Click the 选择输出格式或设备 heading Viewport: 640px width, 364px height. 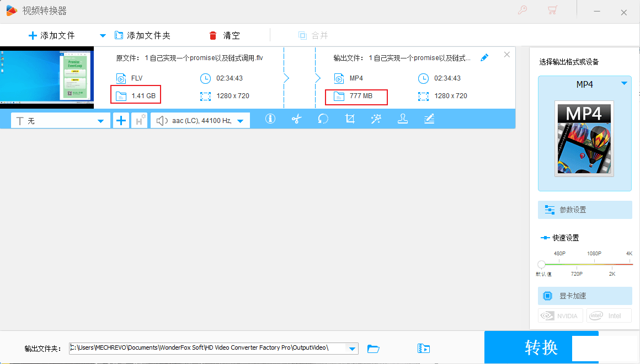(x=569, y=62)
